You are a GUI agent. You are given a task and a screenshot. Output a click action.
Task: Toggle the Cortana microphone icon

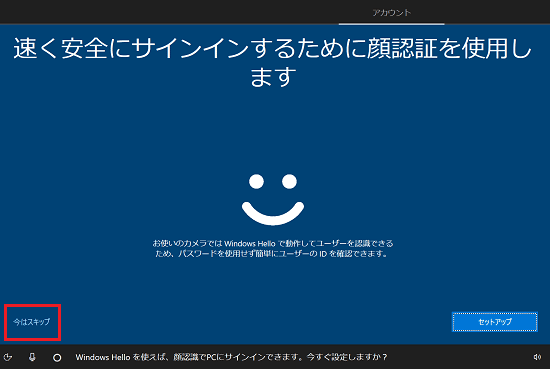(32, 357)
